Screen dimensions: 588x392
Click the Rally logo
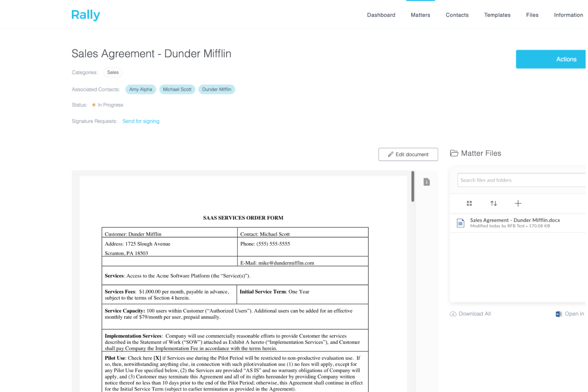tap(86, 15)
